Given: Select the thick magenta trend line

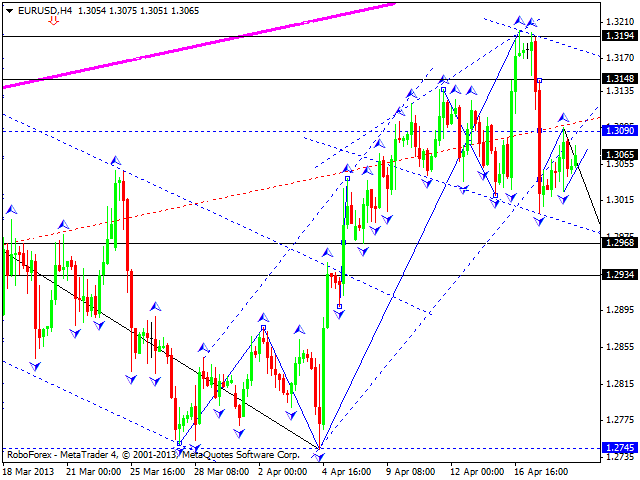Looking at the screenshot, I should pos(200,47).
